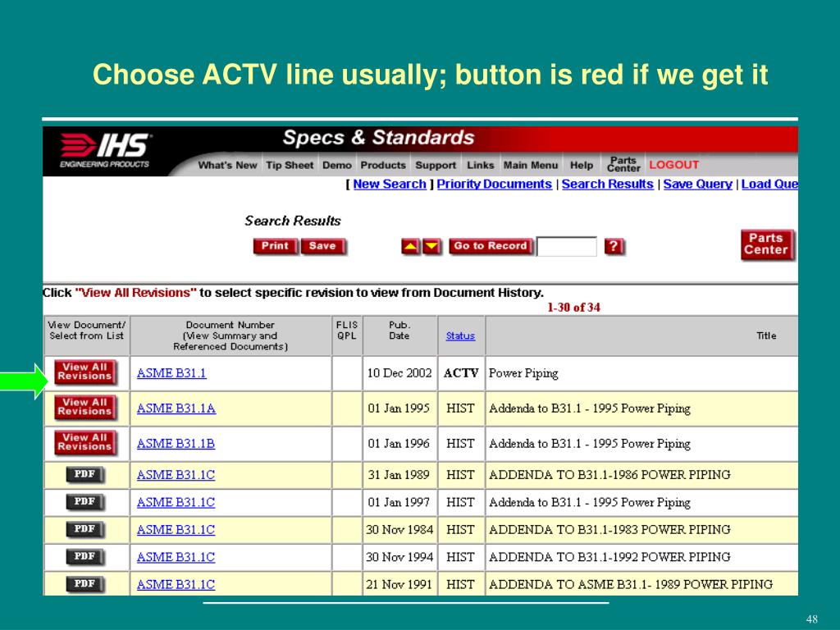The height and width of the screenshot is (630, 840).
Task: Click View All Revisions for ASME B31.1A
Action: tap(85, 408)
